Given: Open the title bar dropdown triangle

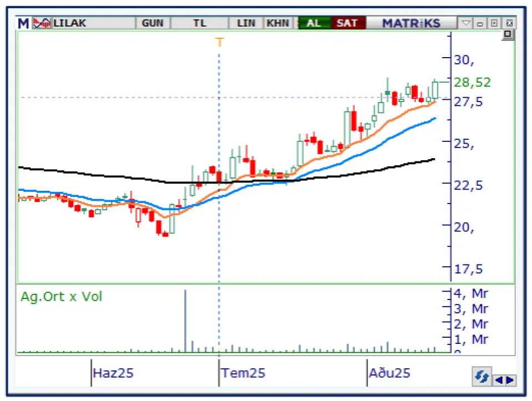Looking at the screenshot, I should [466, 23].
